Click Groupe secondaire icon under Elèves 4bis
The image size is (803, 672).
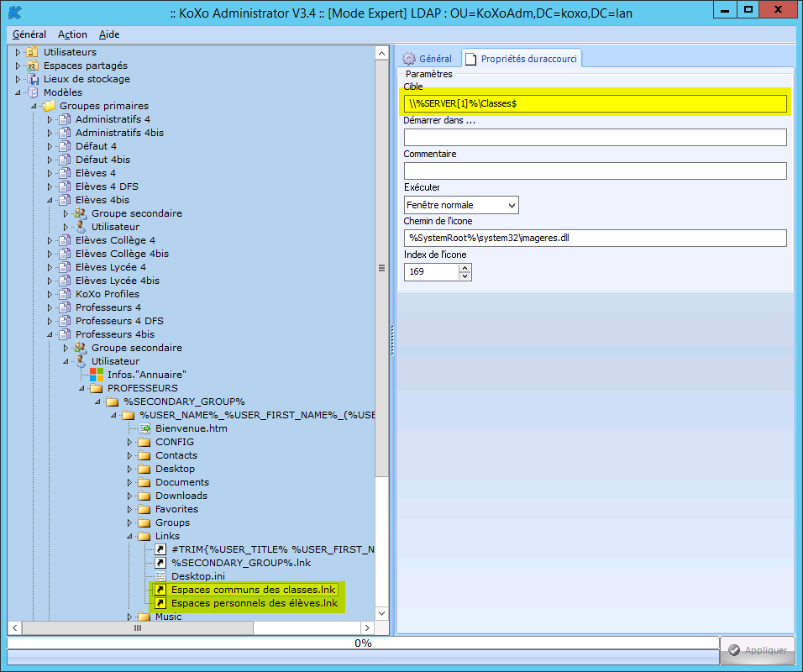[81, 213]
